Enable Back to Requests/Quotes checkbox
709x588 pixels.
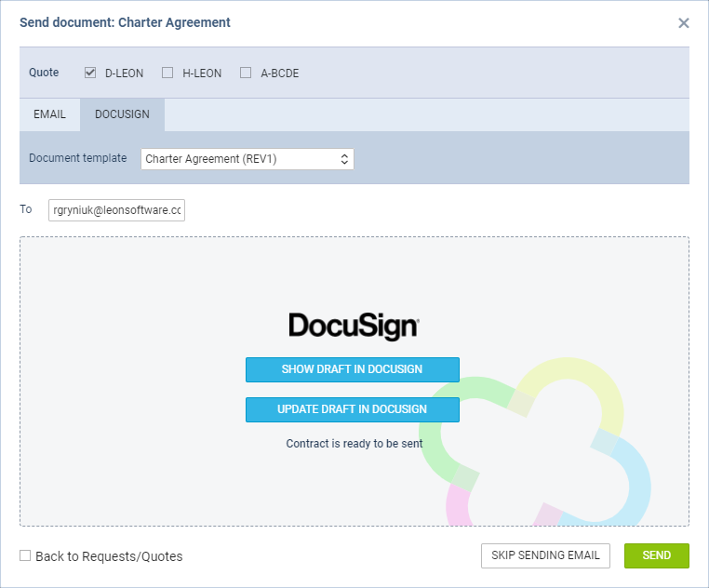coord(25,555)
